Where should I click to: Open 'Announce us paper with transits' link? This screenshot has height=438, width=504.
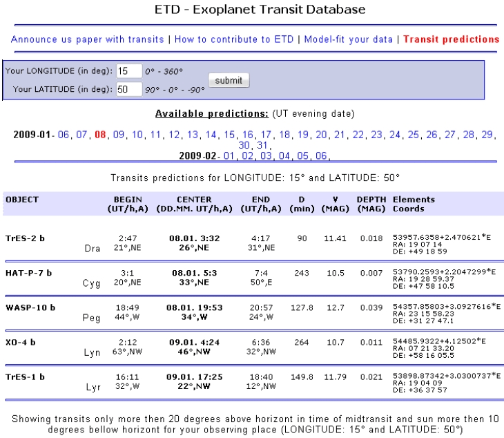[88, 39]
